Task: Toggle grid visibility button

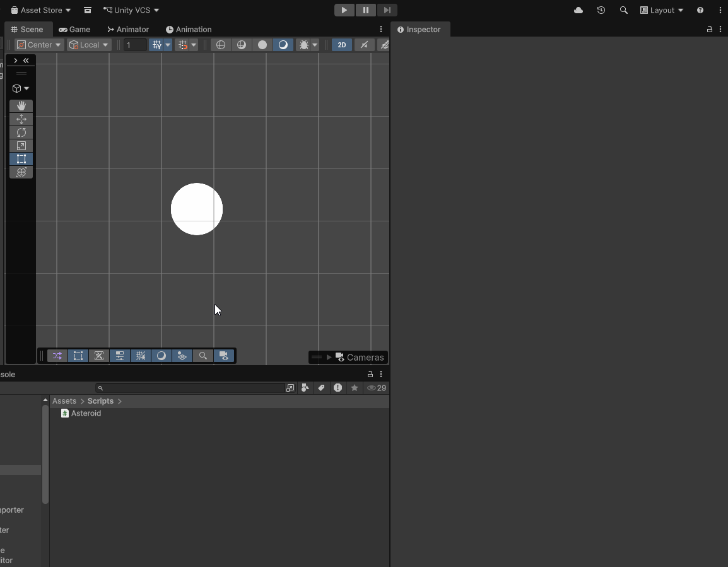Action: [x=157, y=45]
